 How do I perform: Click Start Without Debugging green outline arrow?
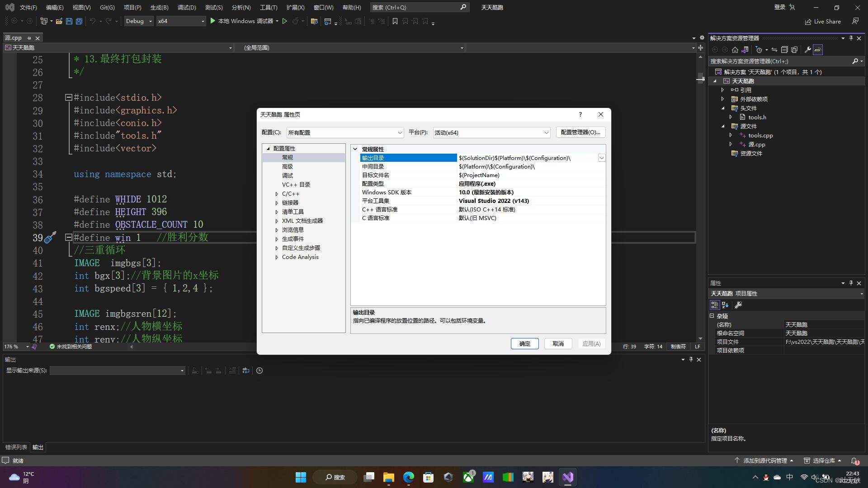coord(285,21)
